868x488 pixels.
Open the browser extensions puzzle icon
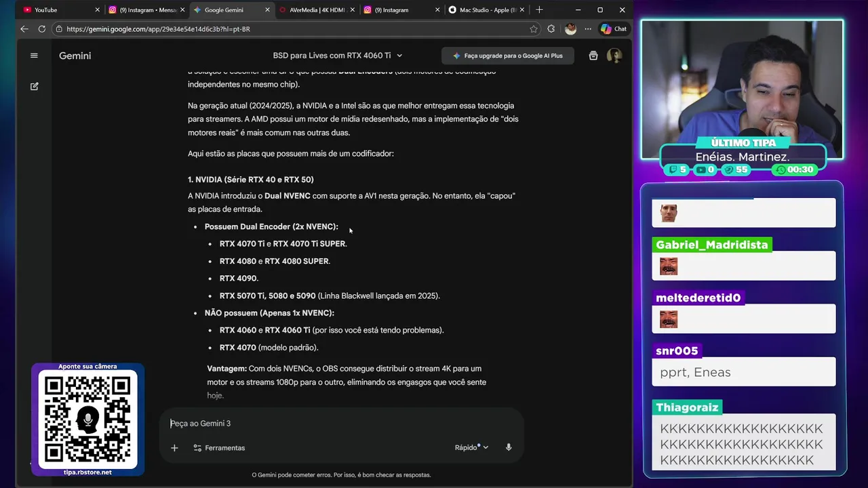tap(551, 29)
